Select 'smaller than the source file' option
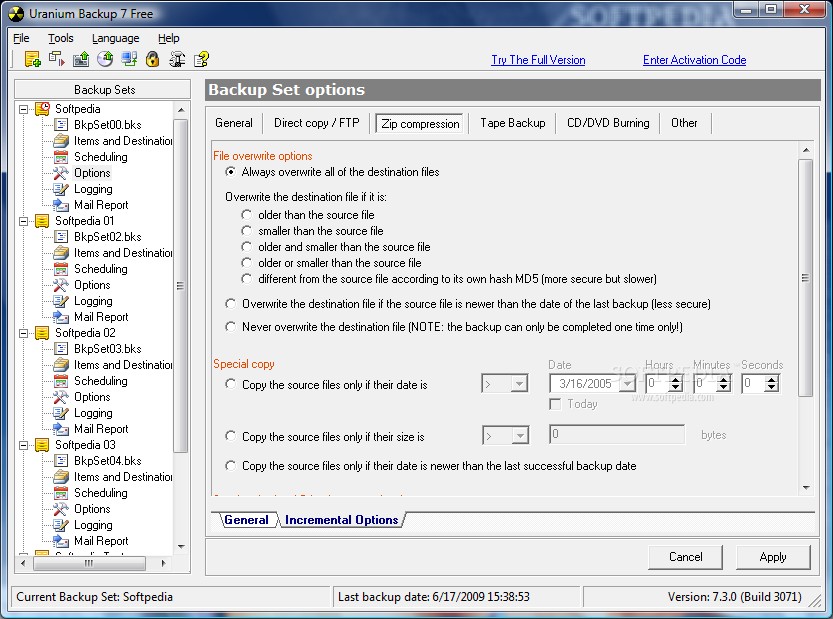The width and height of the screenshot is (833, 619). pos(246,231)
